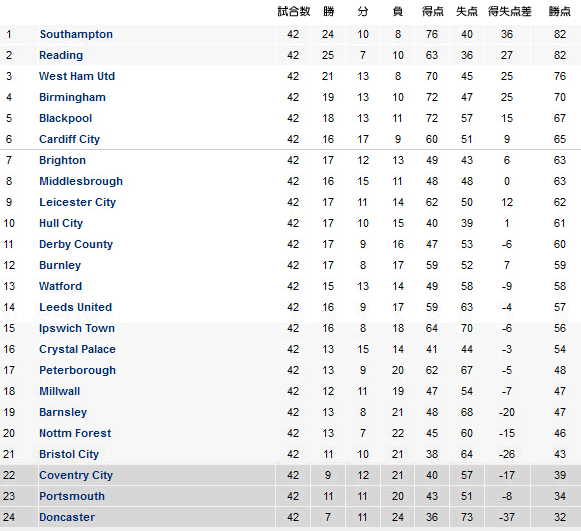Click Portsmouth's points value 34

click(560, 496)
